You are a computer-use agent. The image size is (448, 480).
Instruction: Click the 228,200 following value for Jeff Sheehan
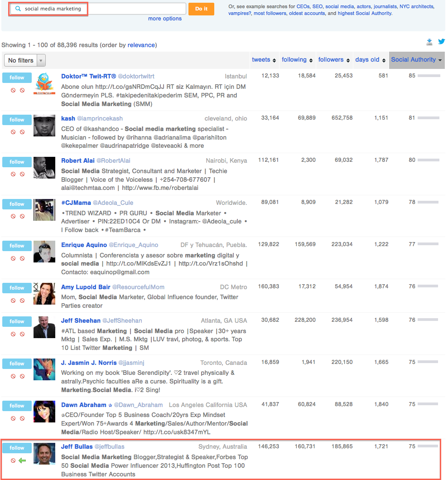[305, 320]
